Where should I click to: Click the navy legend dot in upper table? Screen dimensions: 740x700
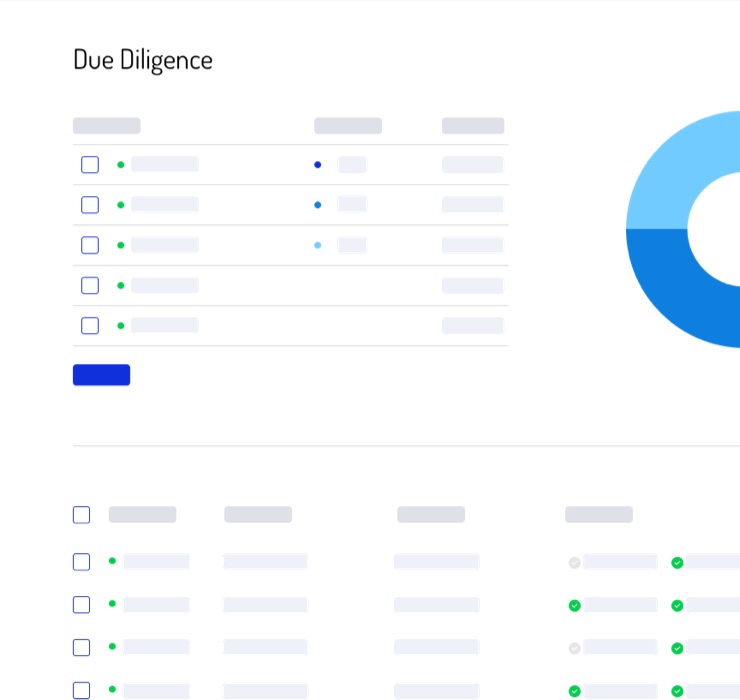pyautogui.click(x=318, y=165)
